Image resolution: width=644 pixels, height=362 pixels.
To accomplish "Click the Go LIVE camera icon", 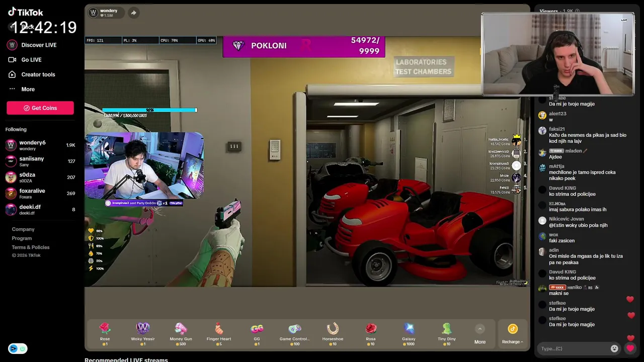I will pyautogui.click(x=12, y=59).
